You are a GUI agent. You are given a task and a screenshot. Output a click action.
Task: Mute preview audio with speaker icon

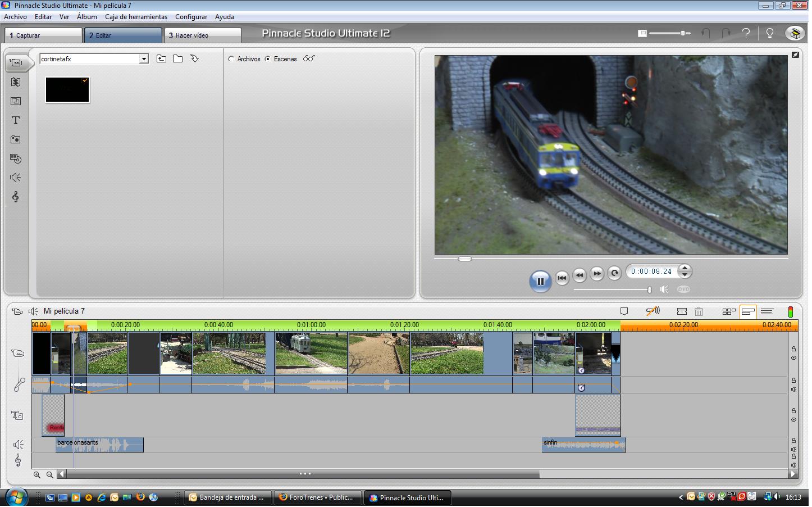(664, 289)
